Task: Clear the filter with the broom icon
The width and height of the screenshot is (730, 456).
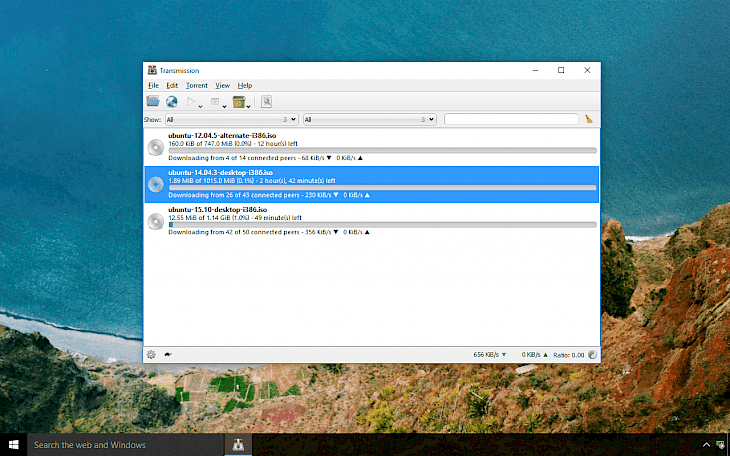Action: [589, 119]
